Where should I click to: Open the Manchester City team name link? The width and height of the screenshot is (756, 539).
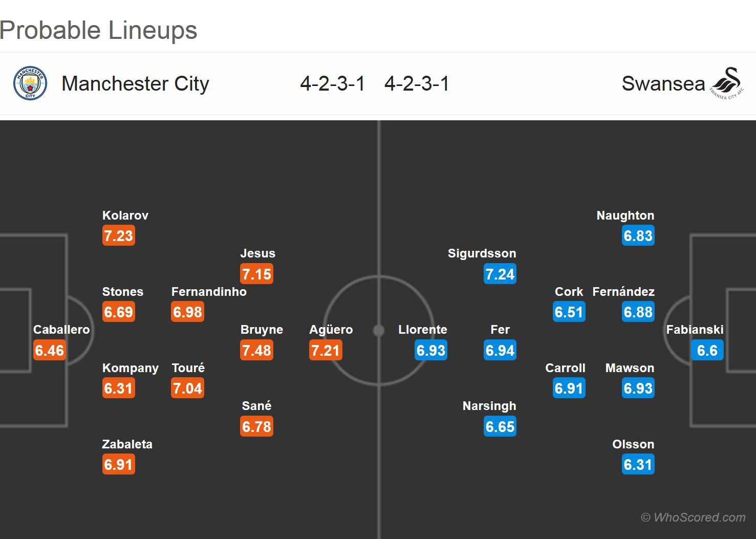135,83
